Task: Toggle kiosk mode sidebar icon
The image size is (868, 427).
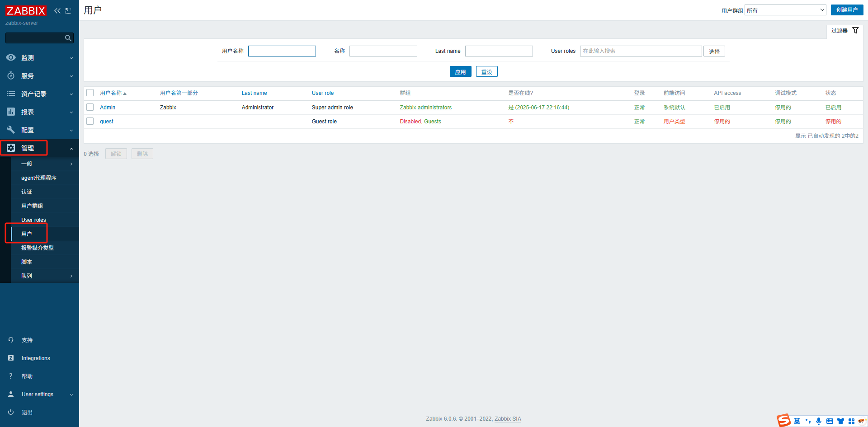Action: coord(68,10)
